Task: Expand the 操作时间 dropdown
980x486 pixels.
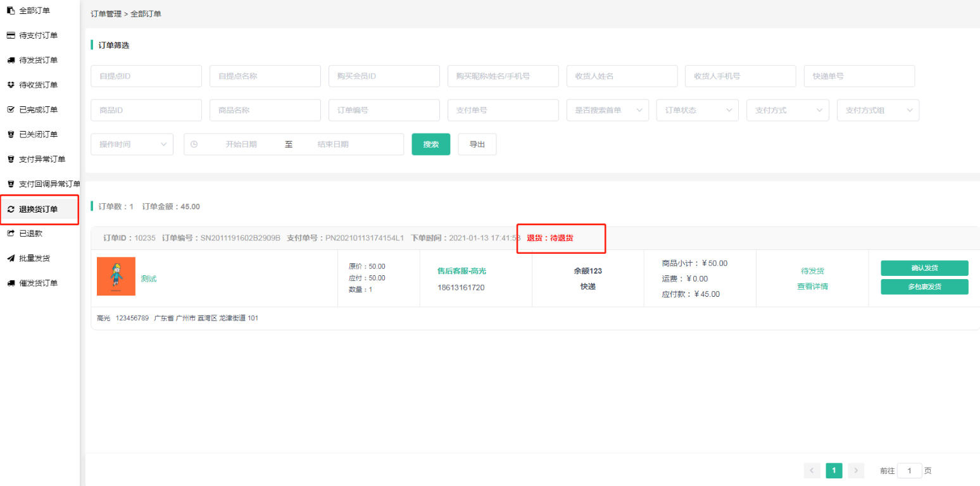Action: [132, 144]
